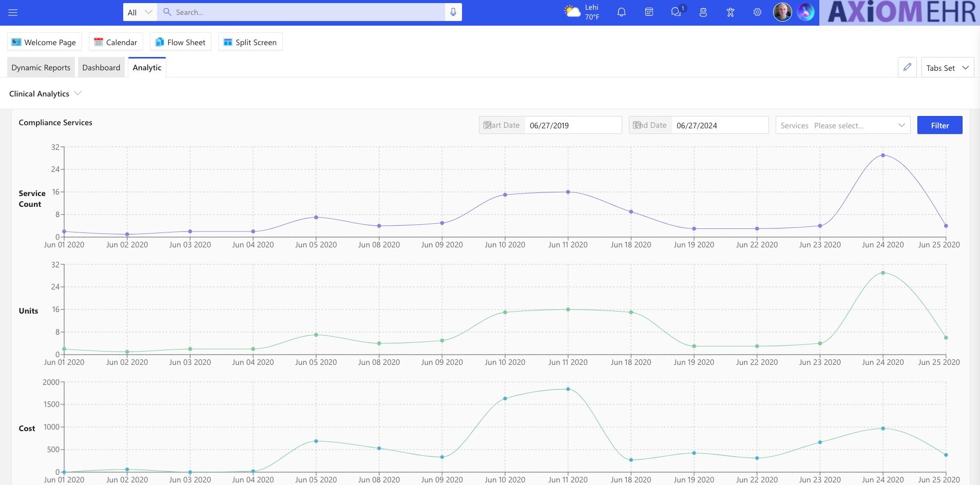Image resolution: width=980 pixels, height=485 pixels.
Task: Open the Flow Sheet page
Action: click(180, 42)
